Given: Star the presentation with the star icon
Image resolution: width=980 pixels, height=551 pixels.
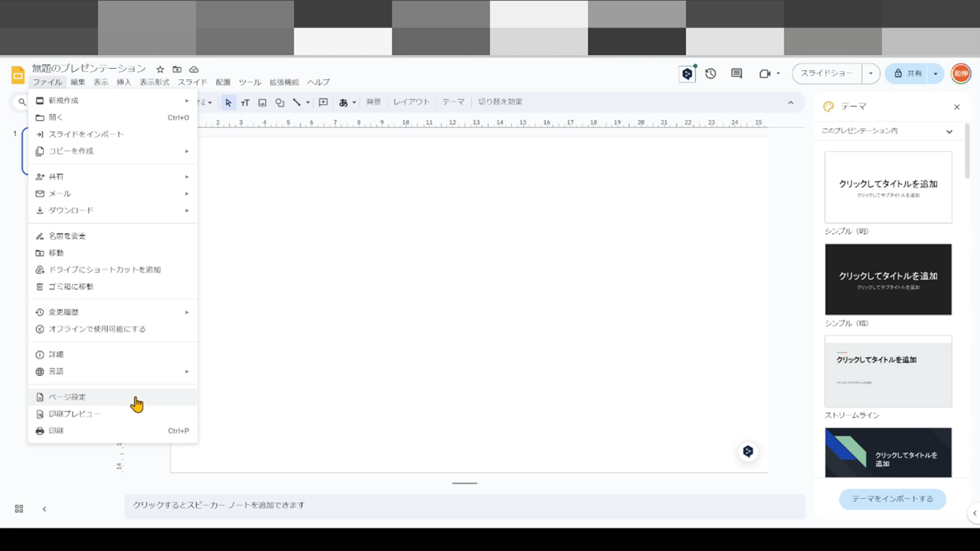Looking at the screenshot, I should (x=160, y=69).
